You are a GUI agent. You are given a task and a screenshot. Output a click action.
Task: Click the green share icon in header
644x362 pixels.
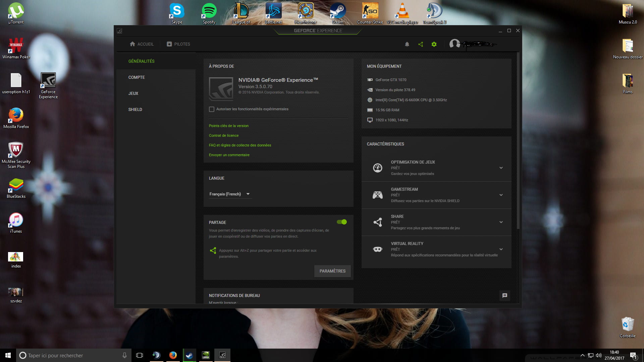click(421, 44)
